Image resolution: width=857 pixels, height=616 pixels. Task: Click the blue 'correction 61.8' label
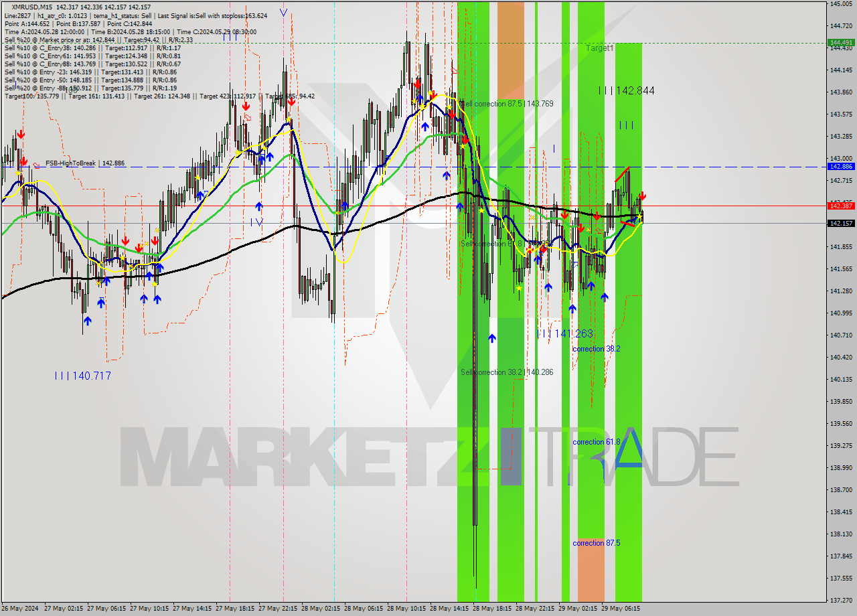tap(596, 442)
